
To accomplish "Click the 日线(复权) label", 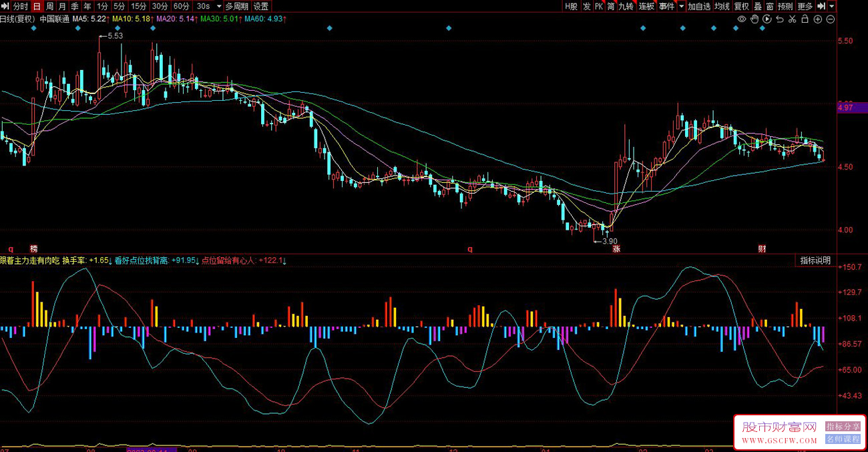I will (x=17, y=19).
